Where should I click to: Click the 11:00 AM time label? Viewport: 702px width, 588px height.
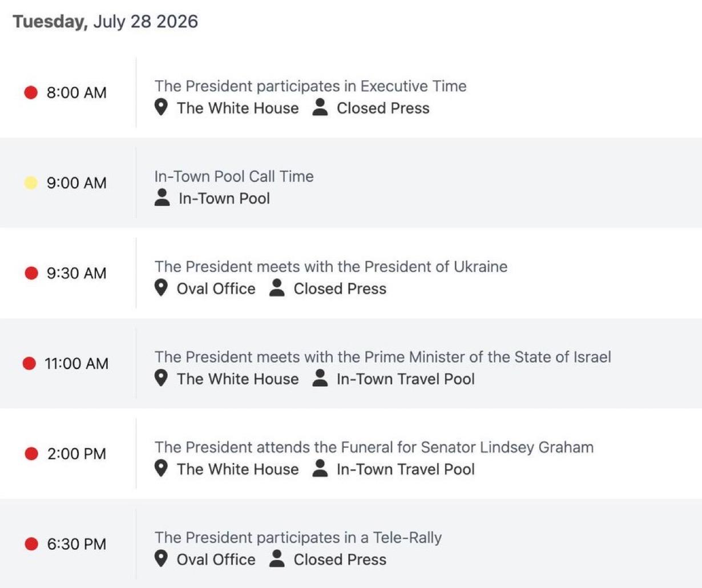coord(76,363)
